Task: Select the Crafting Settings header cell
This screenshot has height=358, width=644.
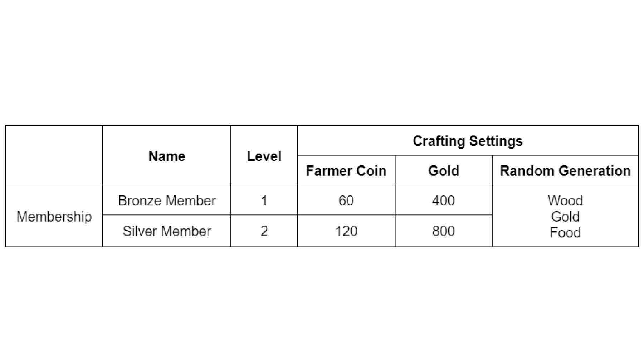Action: (467, 141)
